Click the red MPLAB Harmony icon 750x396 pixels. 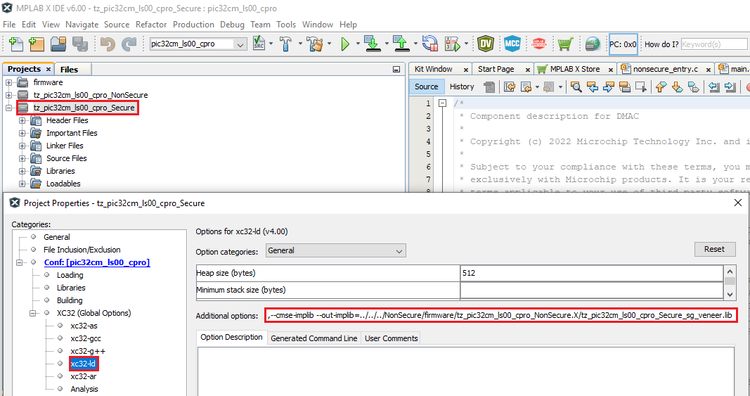tap(540, 44)
